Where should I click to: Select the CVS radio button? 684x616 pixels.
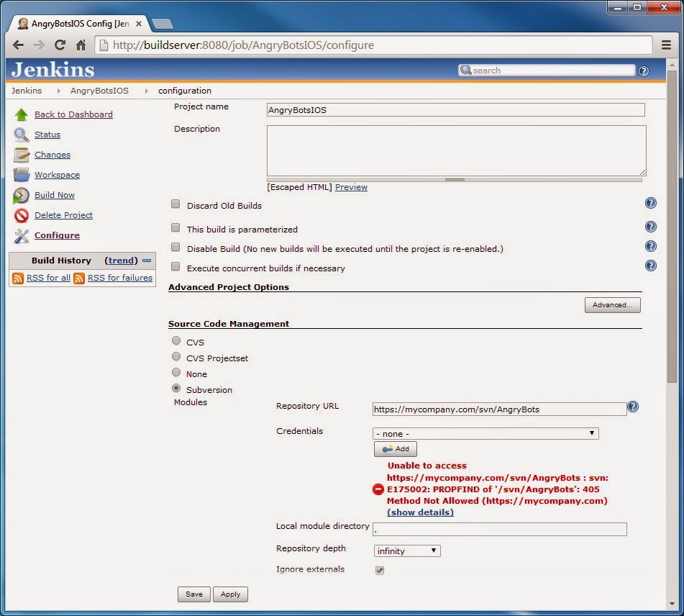point(176,340)
